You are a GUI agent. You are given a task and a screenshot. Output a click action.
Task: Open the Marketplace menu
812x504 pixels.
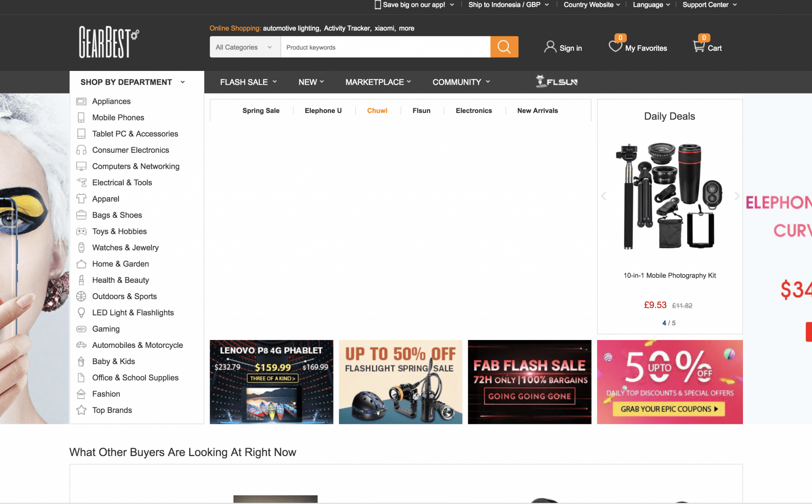pyautogui.click(x=378, y=82)
